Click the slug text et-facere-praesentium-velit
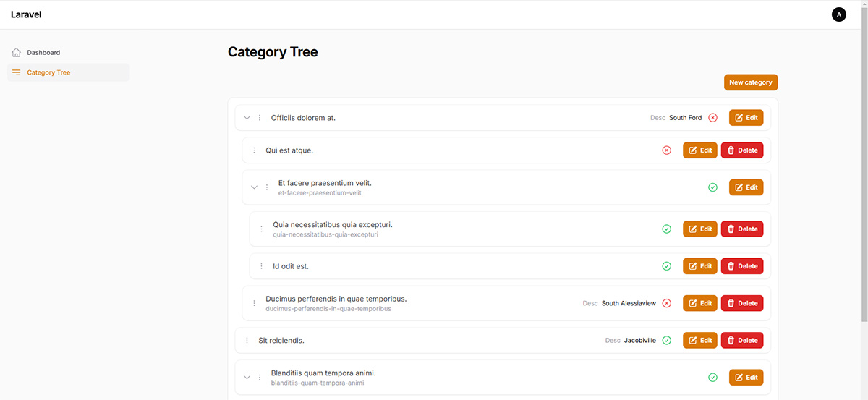The image size is (868, 400). (x=320, y=193)
